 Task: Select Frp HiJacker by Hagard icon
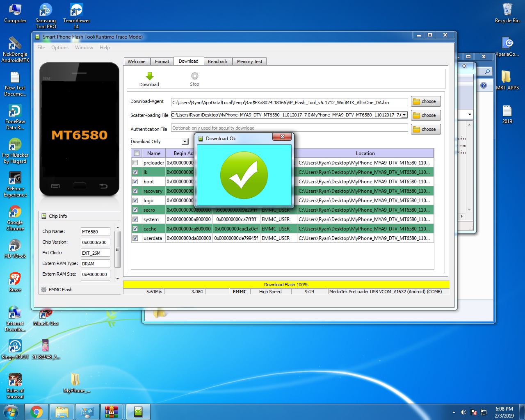tap(15, 151)
